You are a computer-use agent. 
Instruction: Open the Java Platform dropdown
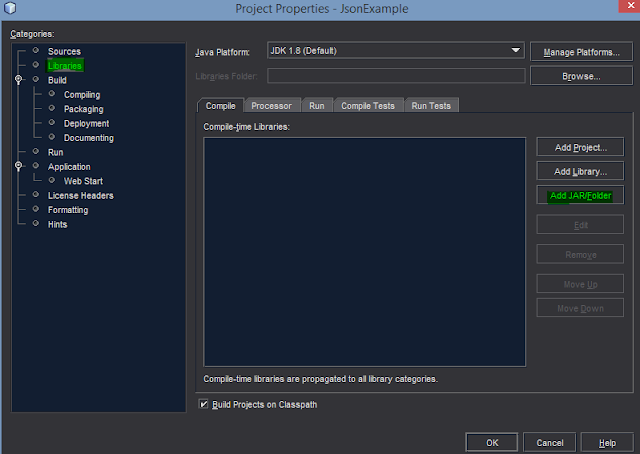[x=396, y=51]
